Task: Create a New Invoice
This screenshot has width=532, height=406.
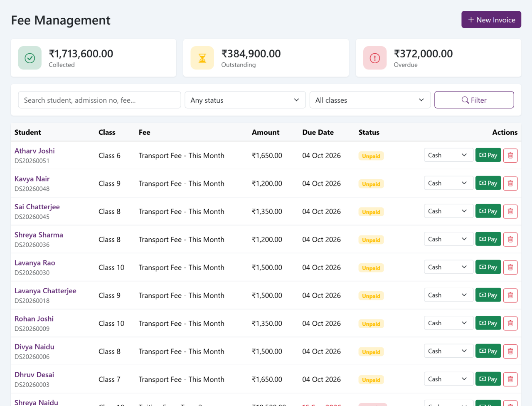Action: point(491,20)
